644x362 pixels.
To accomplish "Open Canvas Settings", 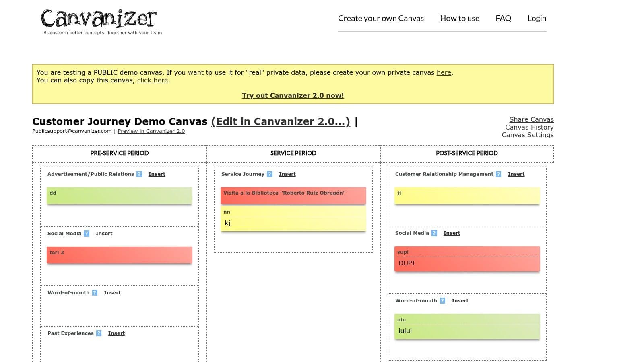I will (527, 135).
